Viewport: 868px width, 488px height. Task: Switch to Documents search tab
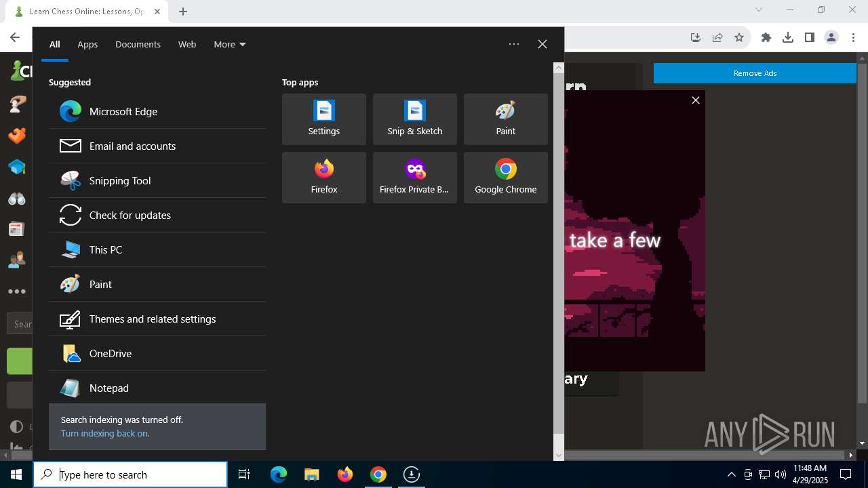138,44
